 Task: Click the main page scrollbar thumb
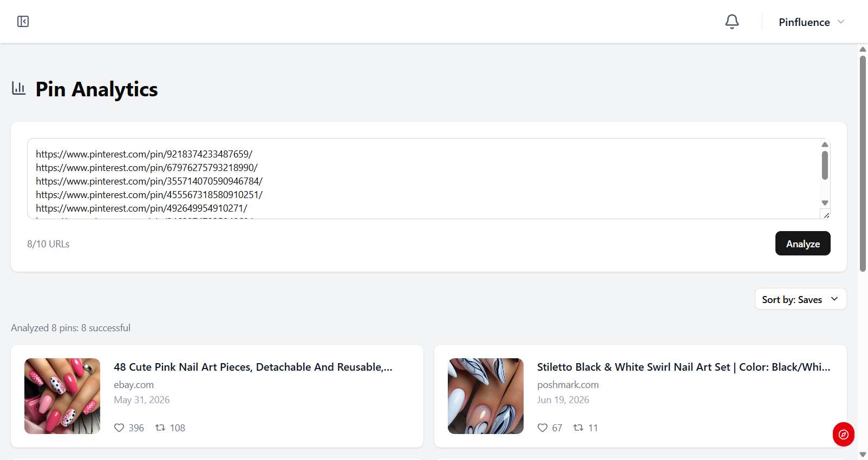tap(863, 163)
